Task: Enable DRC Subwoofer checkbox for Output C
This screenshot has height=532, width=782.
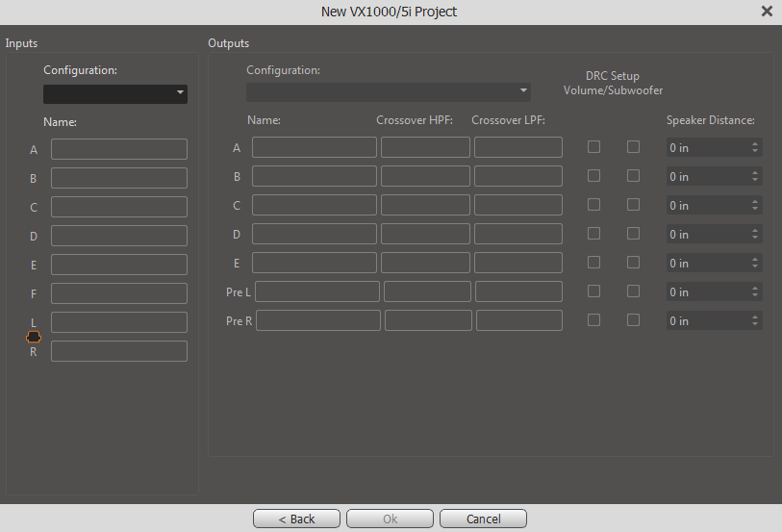Action: pyautogui.click(x=633, y=205)
